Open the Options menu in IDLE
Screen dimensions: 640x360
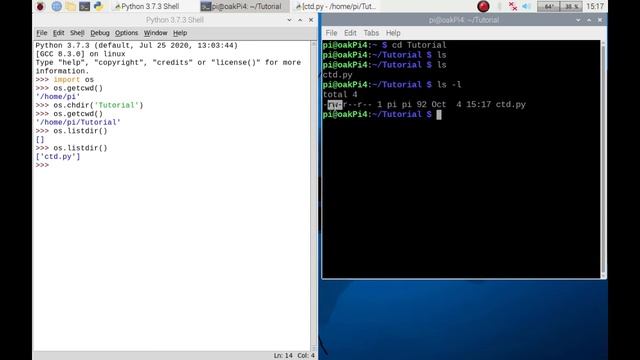(127, 33)
